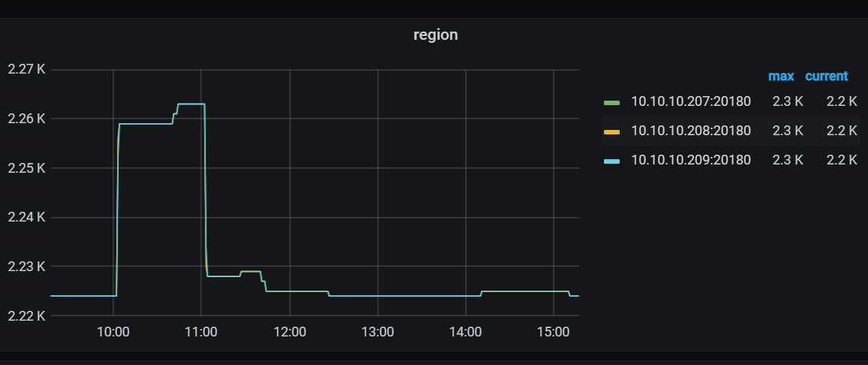Click the 13:00 x-axis time label
The width and height of the screenshot is (868, 365).
tap(377, 332)
